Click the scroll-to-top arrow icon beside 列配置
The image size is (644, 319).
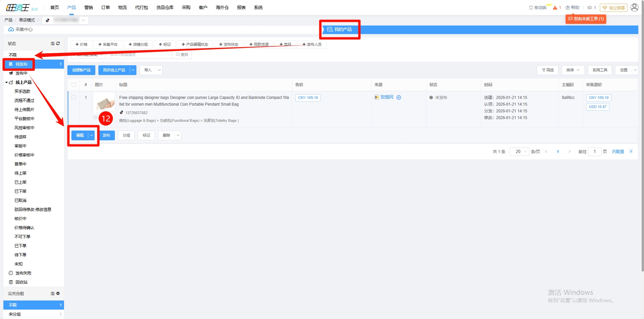631,152
